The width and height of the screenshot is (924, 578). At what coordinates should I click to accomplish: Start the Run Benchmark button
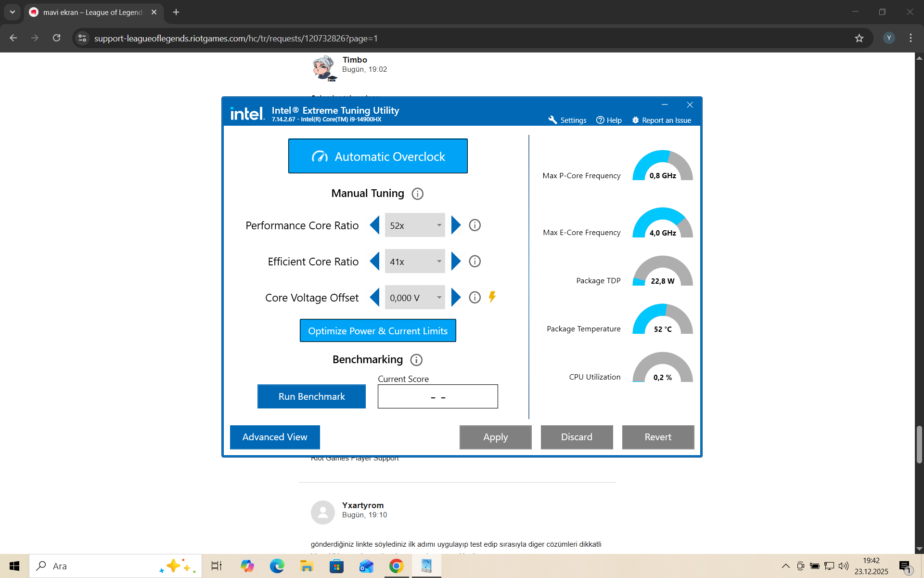311,396
